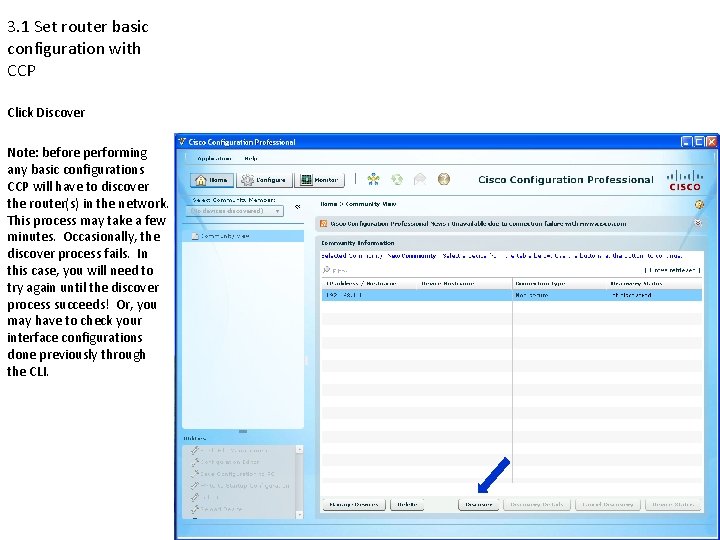Close the Cisco Configuration Professional window
This screenshot has height=540, width=720.
(712, 142)
